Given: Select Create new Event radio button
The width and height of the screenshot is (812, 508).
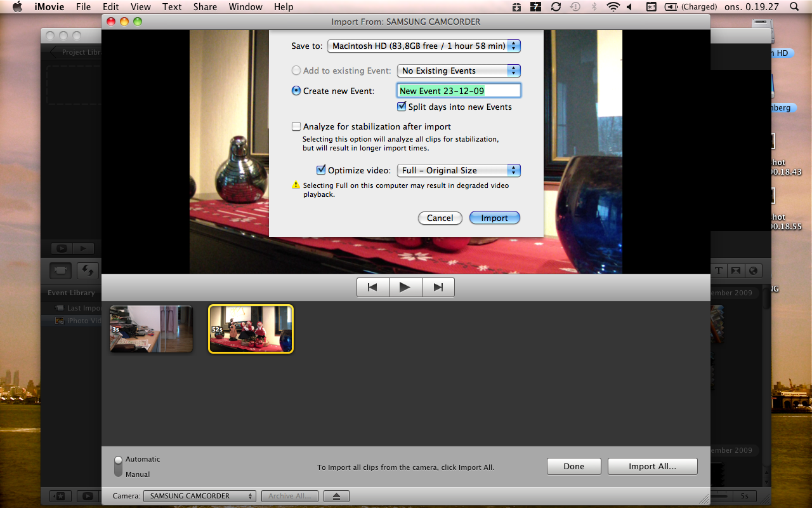Looking at the screenshot, I should [296, 91].
